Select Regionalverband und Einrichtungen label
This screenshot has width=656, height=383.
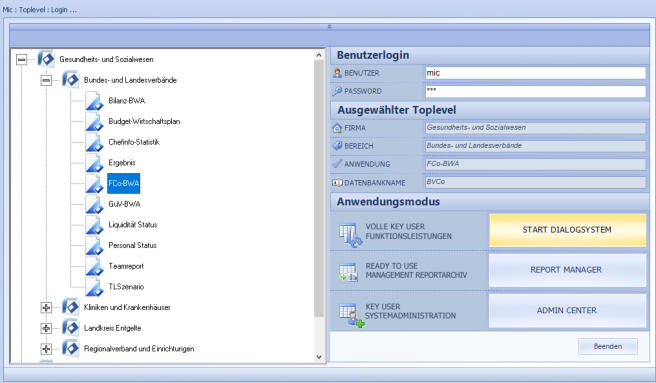[x=139, y=349]
